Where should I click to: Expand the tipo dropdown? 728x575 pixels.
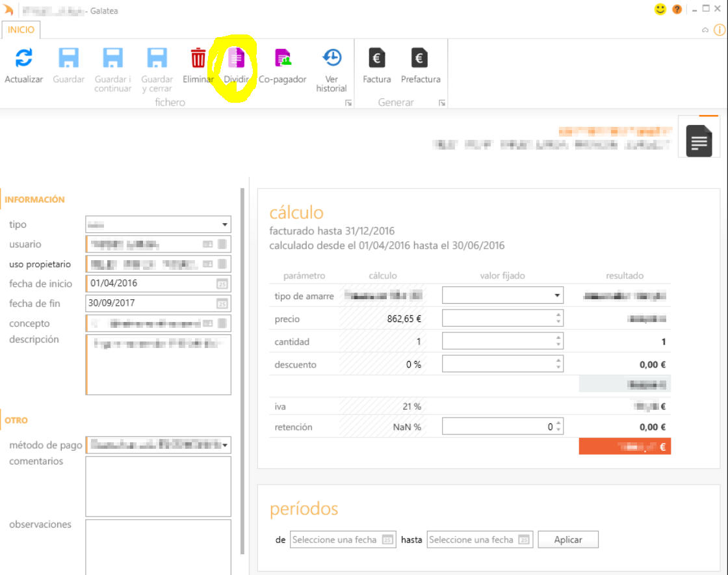pos(224,224)
